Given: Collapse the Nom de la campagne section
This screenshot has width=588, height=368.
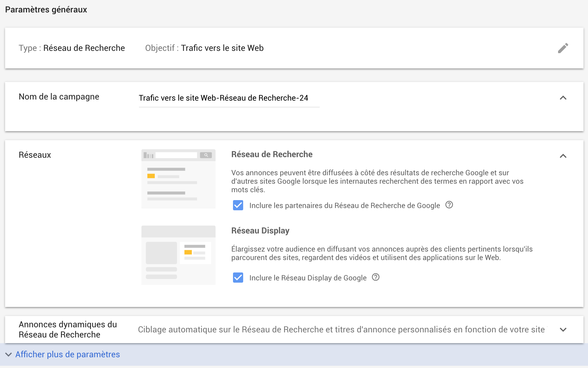Looking at the screenshot, I should (x=563, y=98).
